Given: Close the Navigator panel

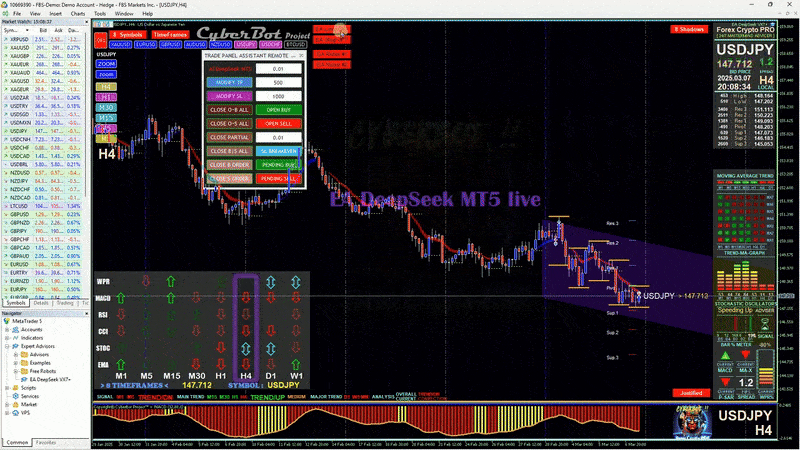Looking at the screenshot, I should point(86,314).
